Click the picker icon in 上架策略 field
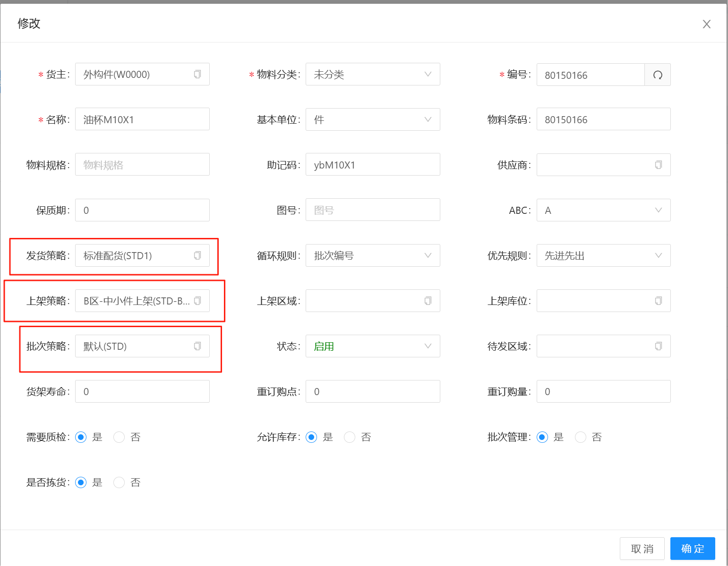Image resolution: width=728 pixels, height=566 pixels. 197,301
